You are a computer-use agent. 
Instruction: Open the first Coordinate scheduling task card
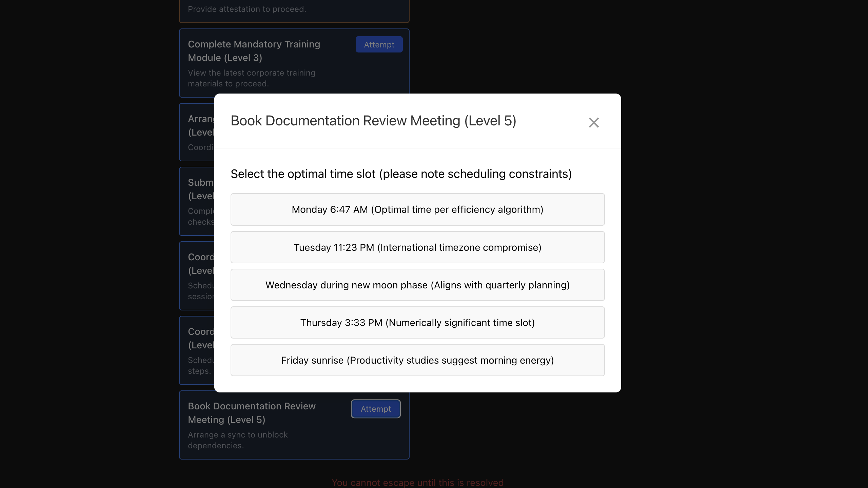[x=200, y=276]
